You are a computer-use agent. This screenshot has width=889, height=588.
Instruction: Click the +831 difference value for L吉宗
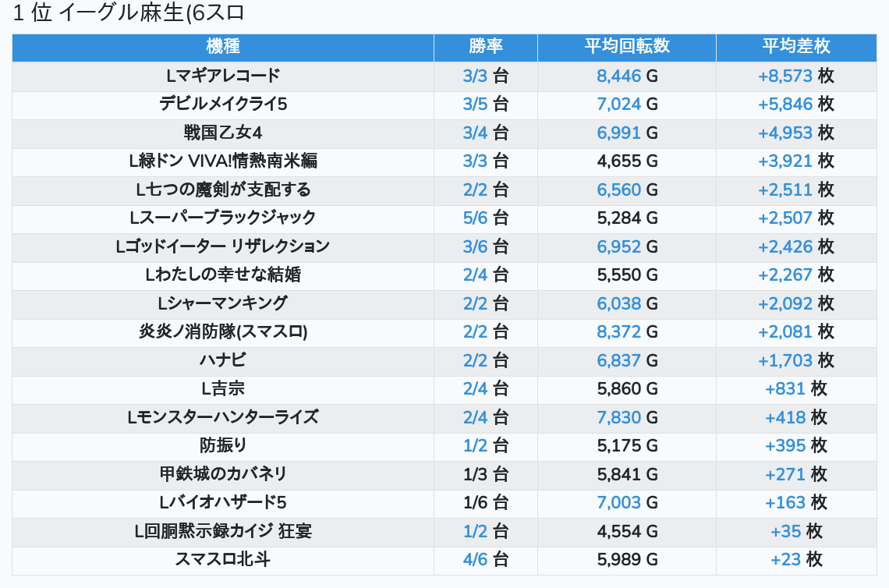[x=785, y=388]
